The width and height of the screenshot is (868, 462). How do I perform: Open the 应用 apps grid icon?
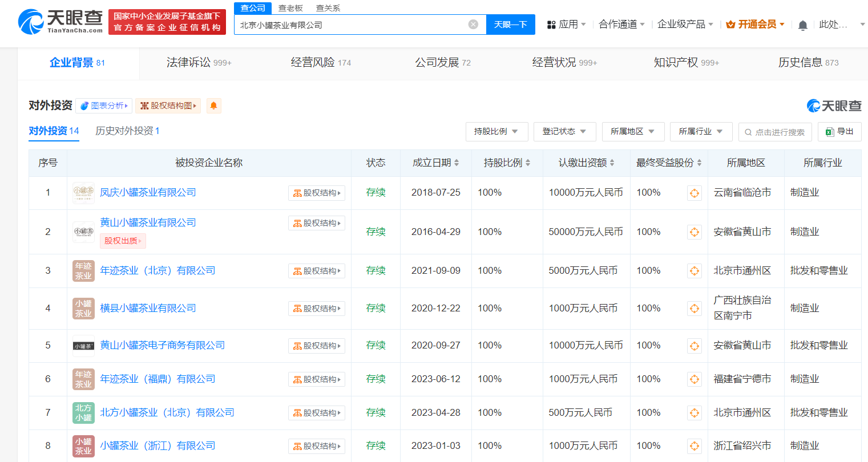(551, 25)
